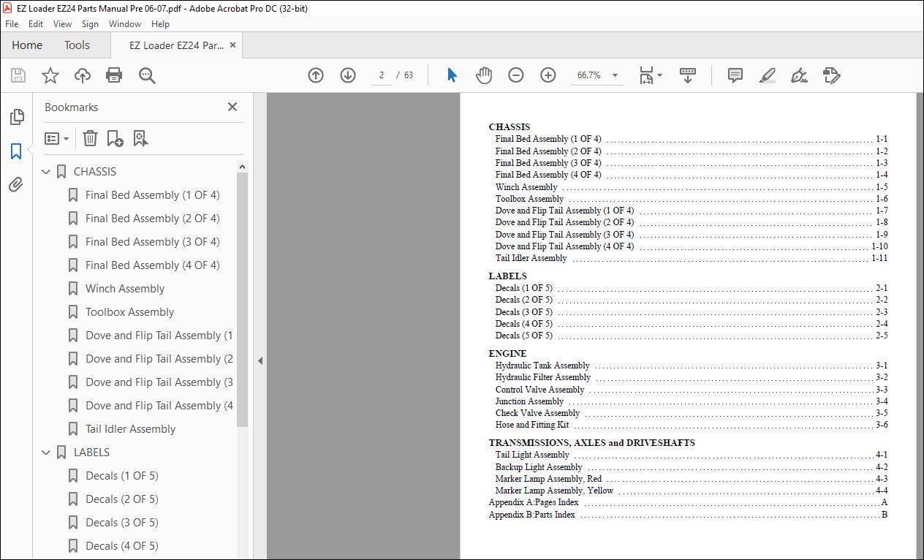
Task: Choose the Hand pan tool
Action: click(x=484, y=75)
